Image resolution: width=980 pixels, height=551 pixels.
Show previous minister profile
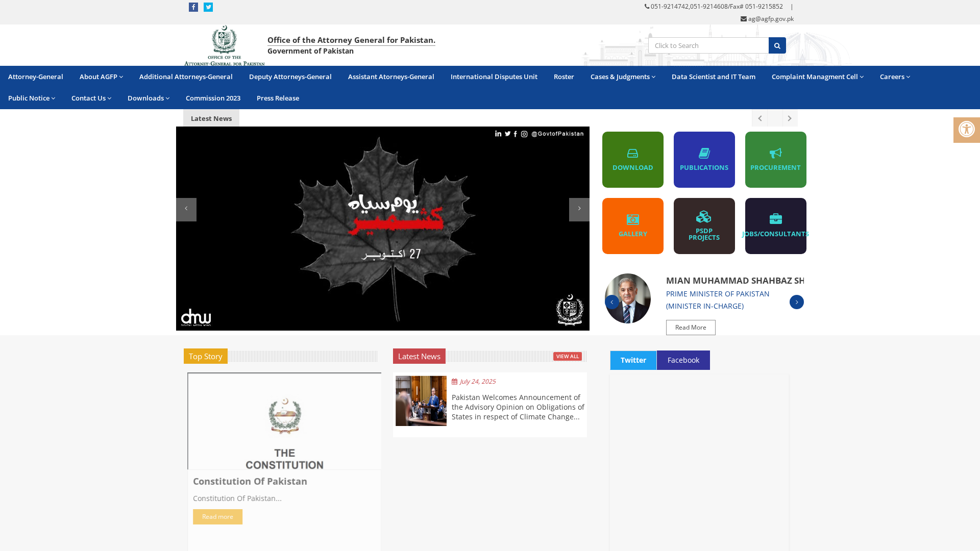coord(611,302)
